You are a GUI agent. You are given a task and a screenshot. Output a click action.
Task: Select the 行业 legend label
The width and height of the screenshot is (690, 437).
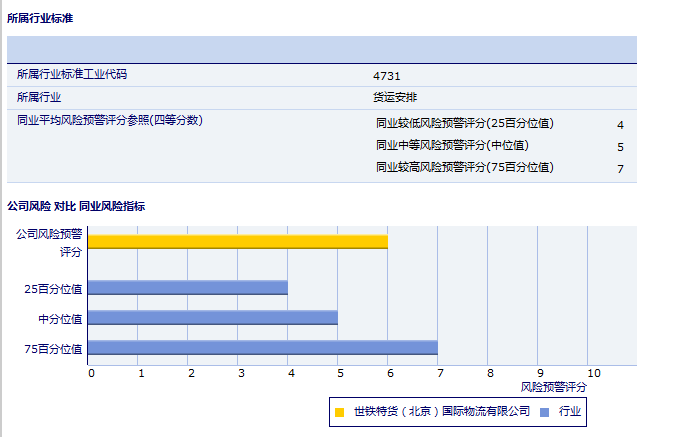pyautogui.click(x=570, y=412)
